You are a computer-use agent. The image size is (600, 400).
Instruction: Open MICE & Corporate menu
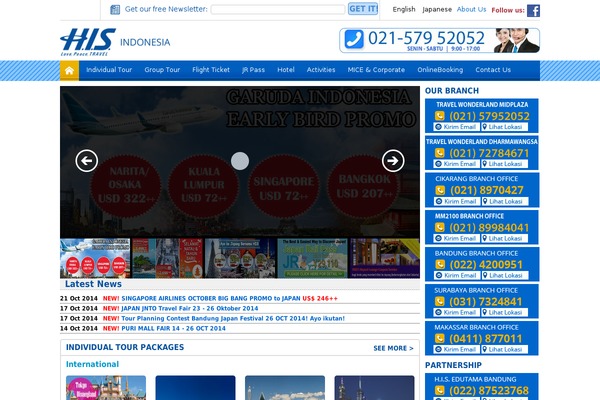click(x=376, y=70)
